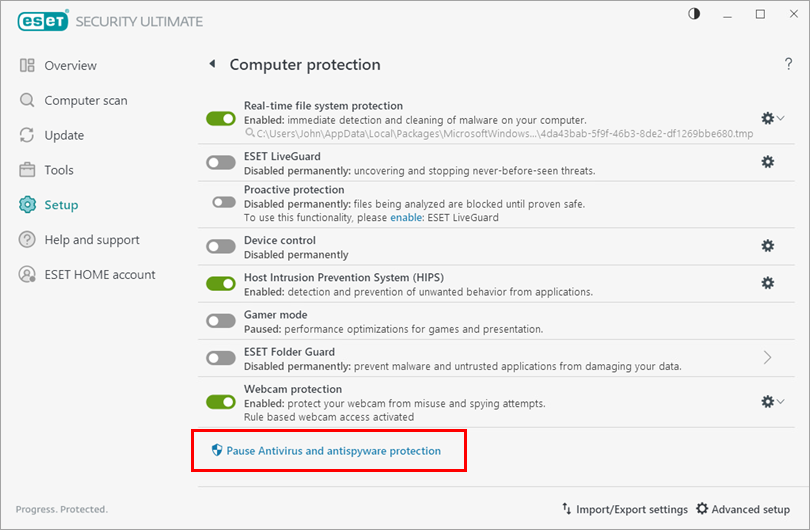
Task: Turn off Webcam protection toggle
Action: click(x=221, y=402)
